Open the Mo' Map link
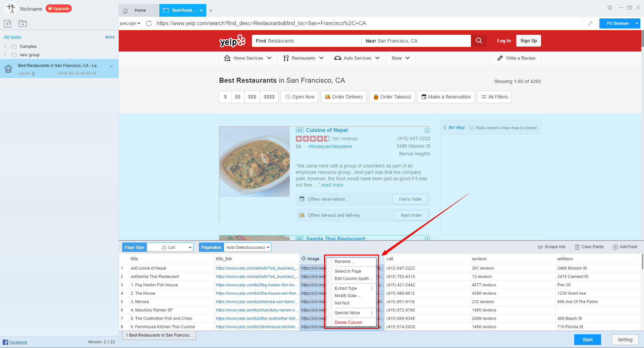This screenshot has width=644, height=348. click(454, 128)
